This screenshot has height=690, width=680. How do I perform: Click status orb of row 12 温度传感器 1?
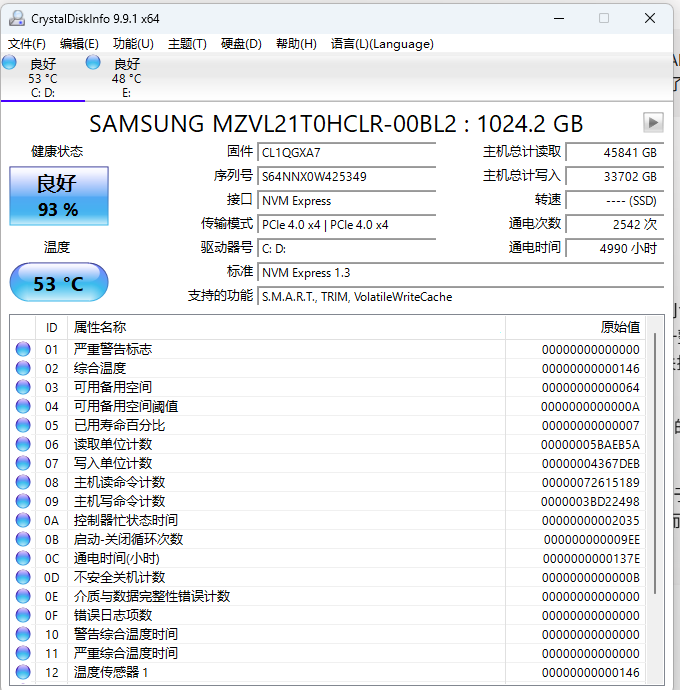pos(23,672)
